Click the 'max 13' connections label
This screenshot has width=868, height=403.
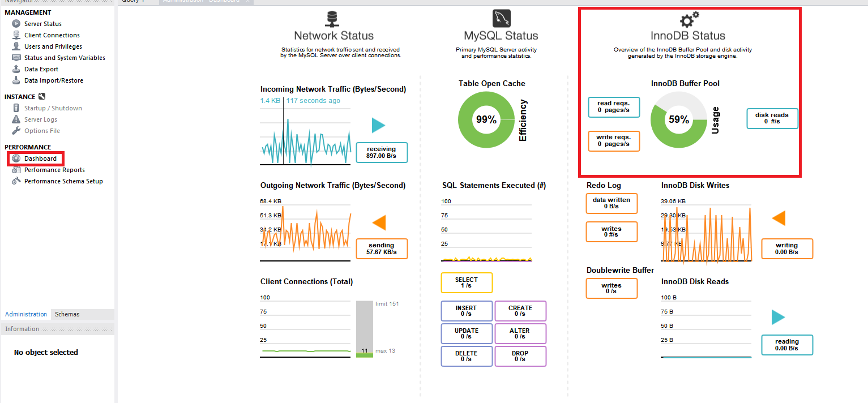(385, 351)
